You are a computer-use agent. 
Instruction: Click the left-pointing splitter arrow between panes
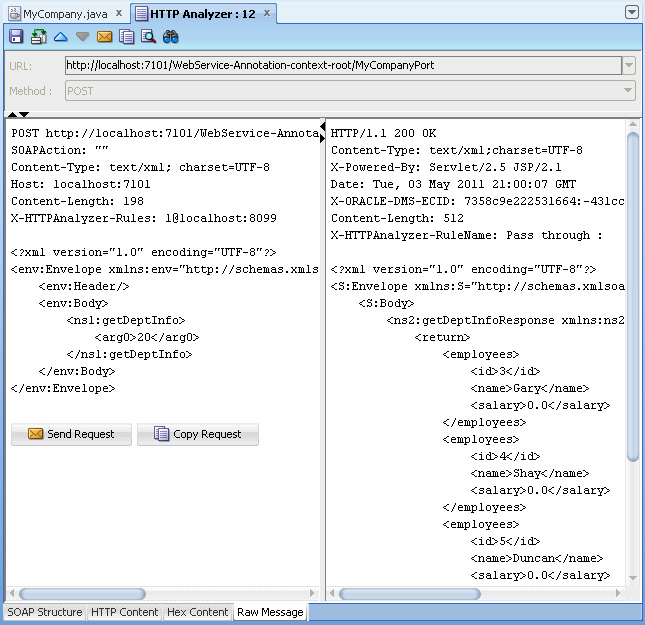[x=322, y=126]
